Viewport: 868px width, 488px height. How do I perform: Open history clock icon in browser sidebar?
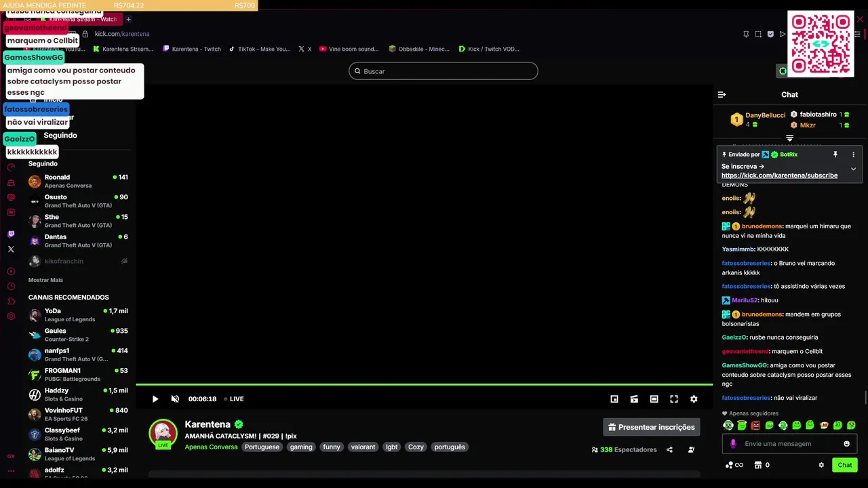click(11, 287)
